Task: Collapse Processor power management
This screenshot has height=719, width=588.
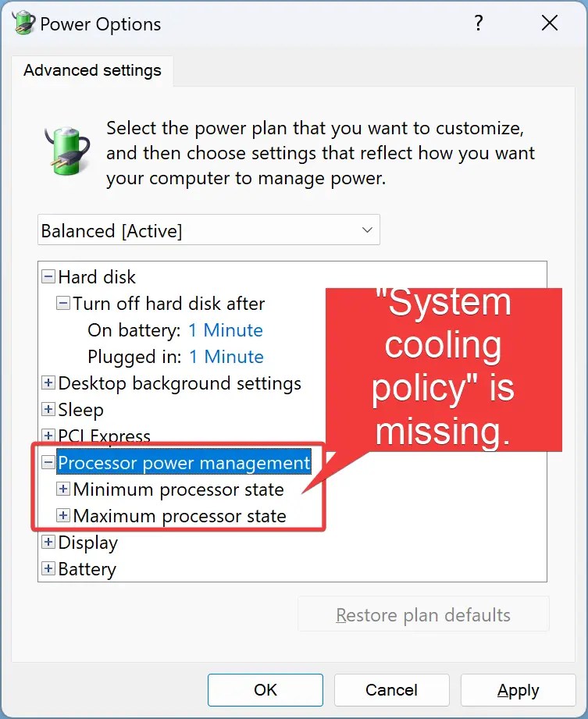Action: [48, 462]
